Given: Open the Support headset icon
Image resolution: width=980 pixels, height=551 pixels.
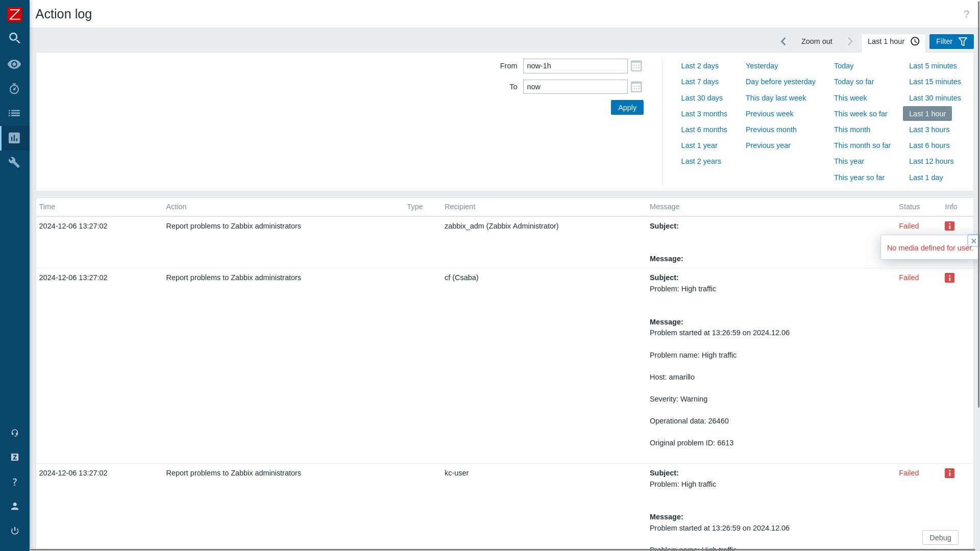Looking at the screenshot, I should (x=14, y=433).
